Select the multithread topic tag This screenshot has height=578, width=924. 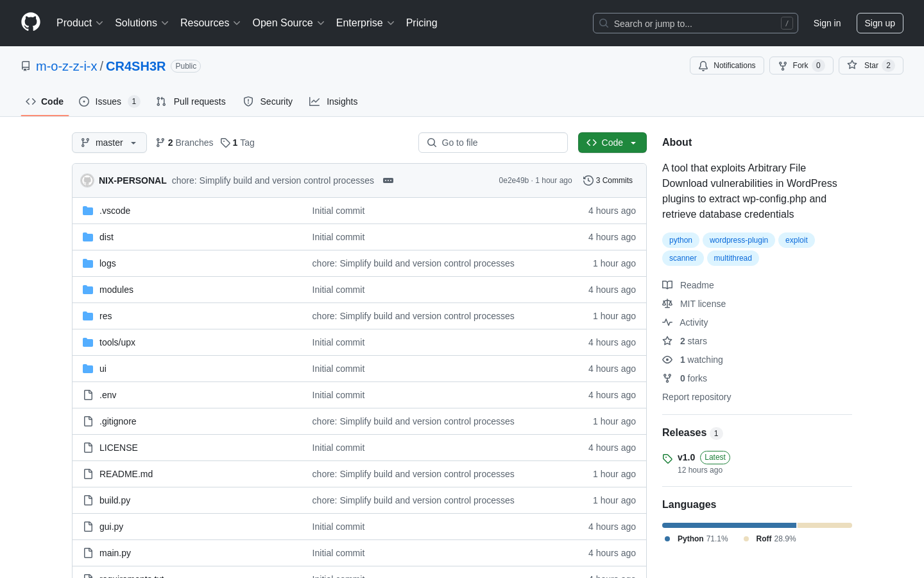733,258
